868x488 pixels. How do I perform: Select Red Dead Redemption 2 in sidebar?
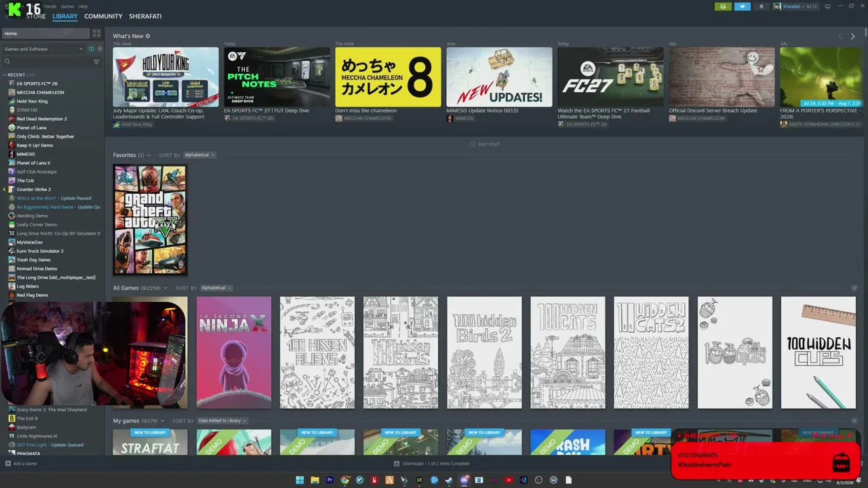point(41,119)
